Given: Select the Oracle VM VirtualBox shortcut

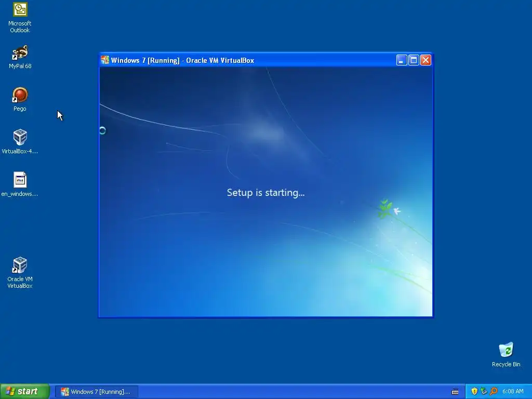Looking at the screenshot, I should point(20,273).
